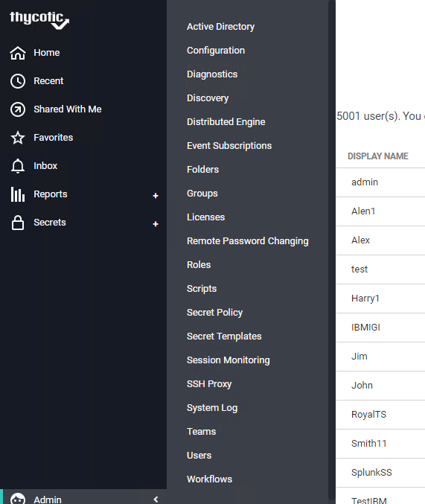
Task: Click the DISPLAY NAME column header
Action: coord(378,156)
